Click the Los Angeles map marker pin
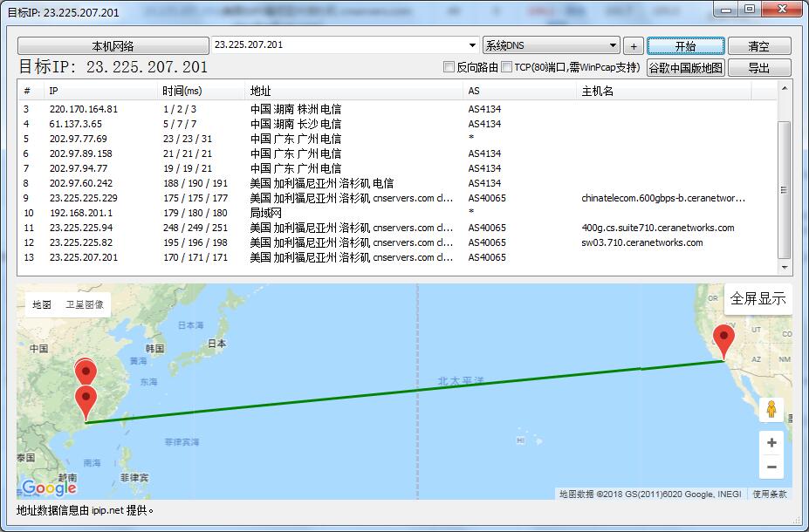This screenshot has height=532, width=809. 723,338
